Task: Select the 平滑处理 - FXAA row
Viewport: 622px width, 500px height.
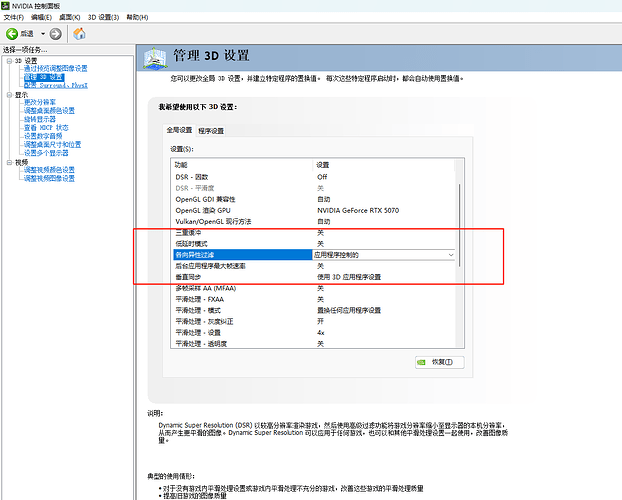Action: tap(313, 299)
